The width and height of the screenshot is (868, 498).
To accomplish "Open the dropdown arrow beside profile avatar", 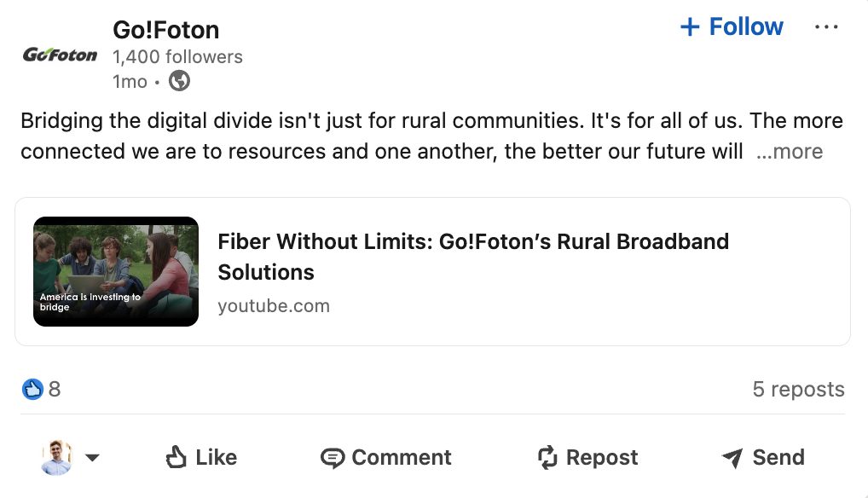I will click(92, 458).
